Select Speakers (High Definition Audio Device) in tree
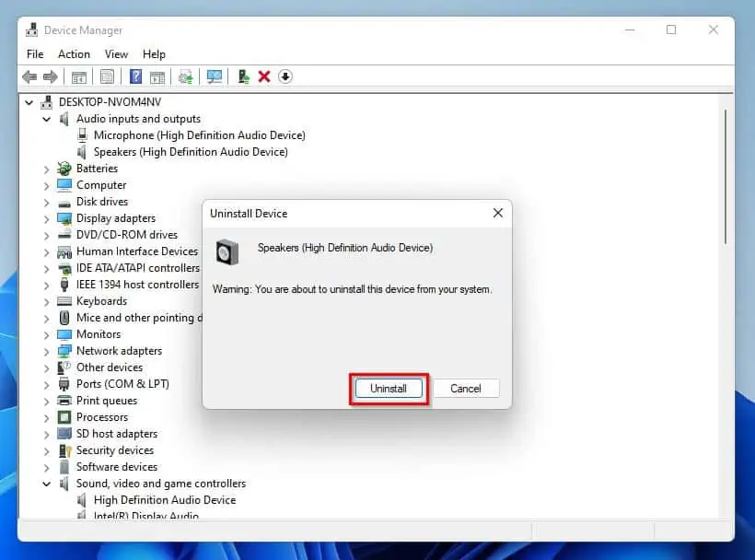Screen dimensions: 755x560 [191, 152]
